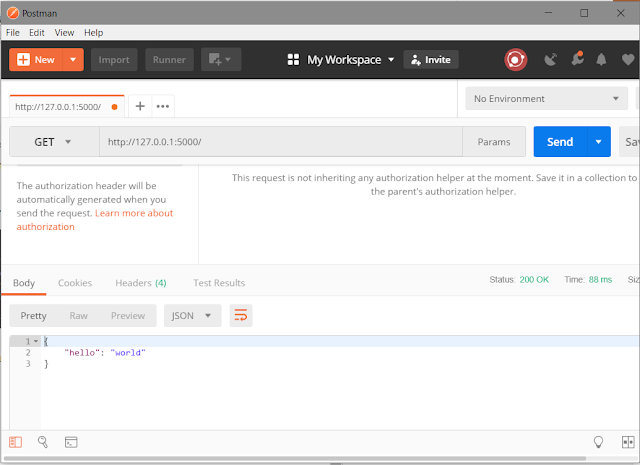
Task: Switch to the Cookies tab
Action: point(75,283)
